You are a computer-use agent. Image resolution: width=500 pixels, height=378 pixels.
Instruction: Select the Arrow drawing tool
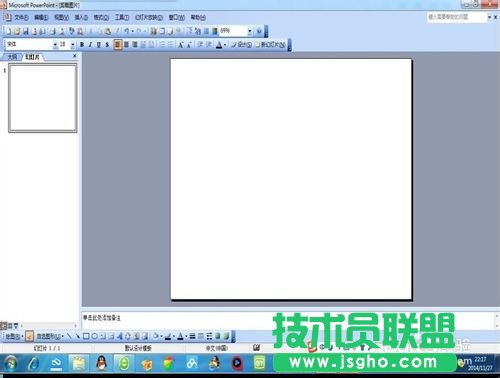pos(77,336)
